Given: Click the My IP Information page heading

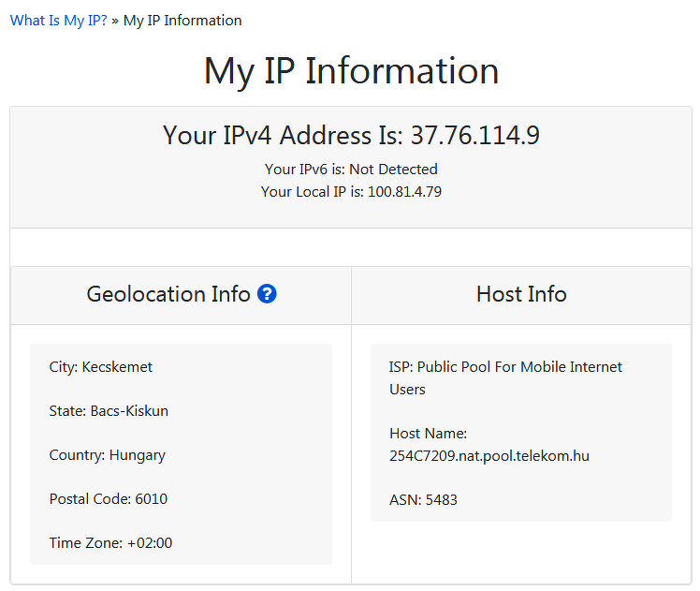Looking at the screenshot, I should (351, 71).
